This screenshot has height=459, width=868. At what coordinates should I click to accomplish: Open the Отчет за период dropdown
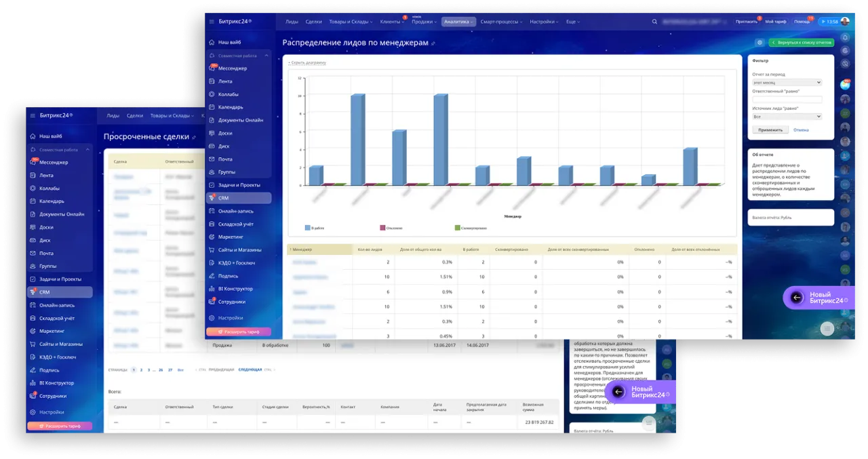tap(787, 83)
